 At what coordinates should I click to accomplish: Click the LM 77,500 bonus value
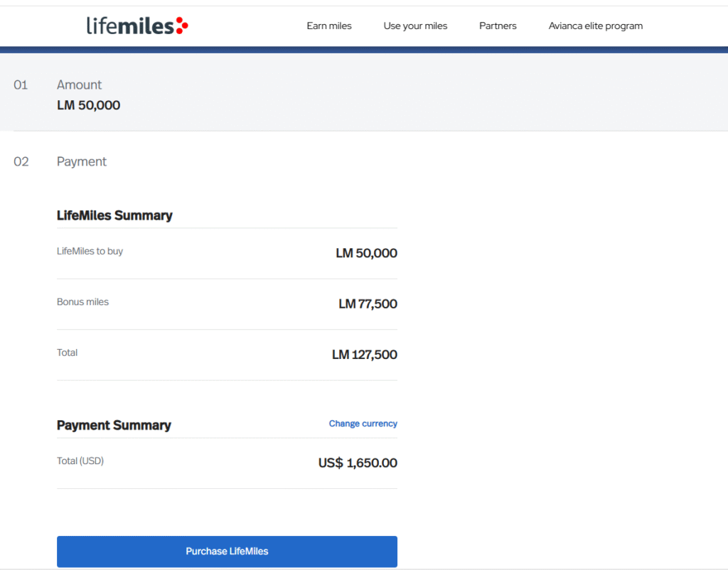pyautogui.click(x=368, y=304)
